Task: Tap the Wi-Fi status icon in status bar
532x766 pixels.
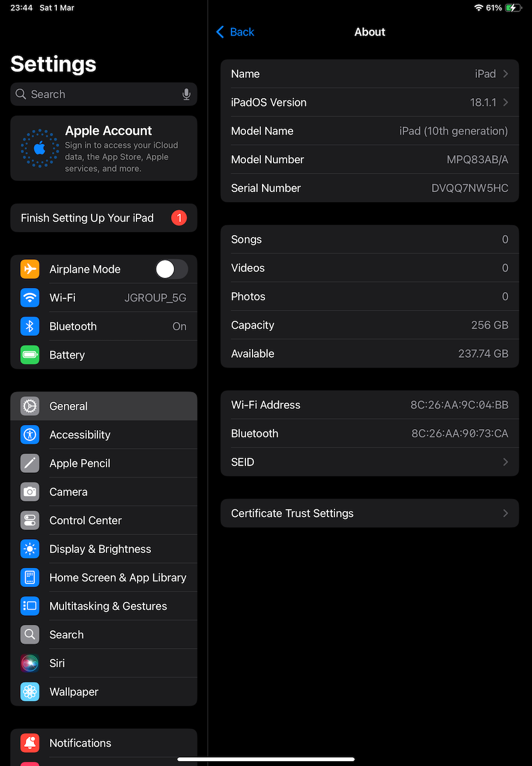Action: pos(478,8)
